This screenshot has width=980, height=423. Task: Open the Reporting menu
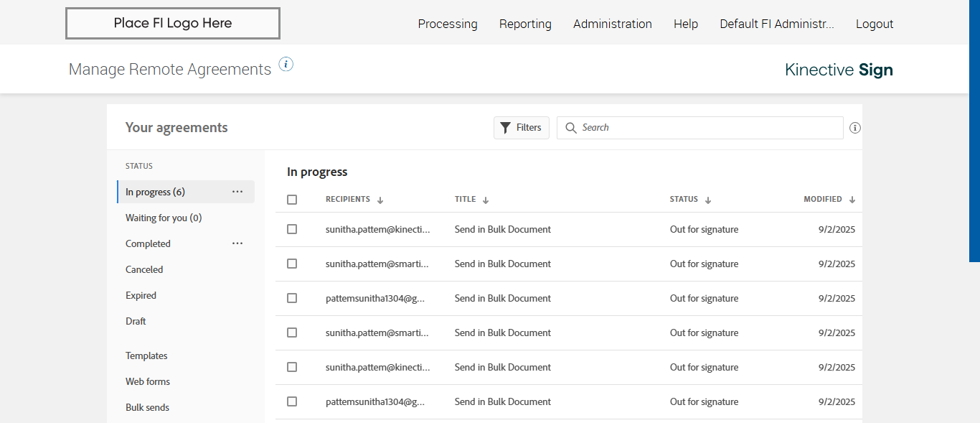pos(525,24)
